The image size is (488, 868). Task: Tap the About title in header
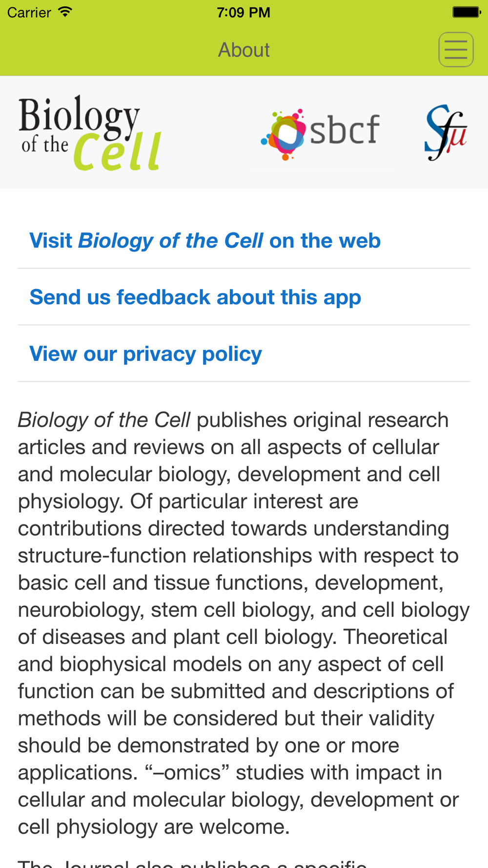tap(244, 50)
